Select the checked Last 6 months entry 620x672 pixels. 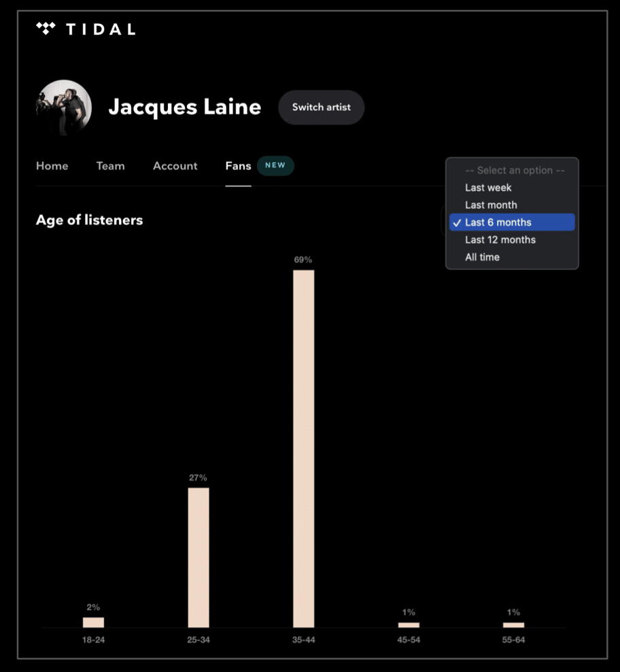pyautogui.click(x=497, y=222)
